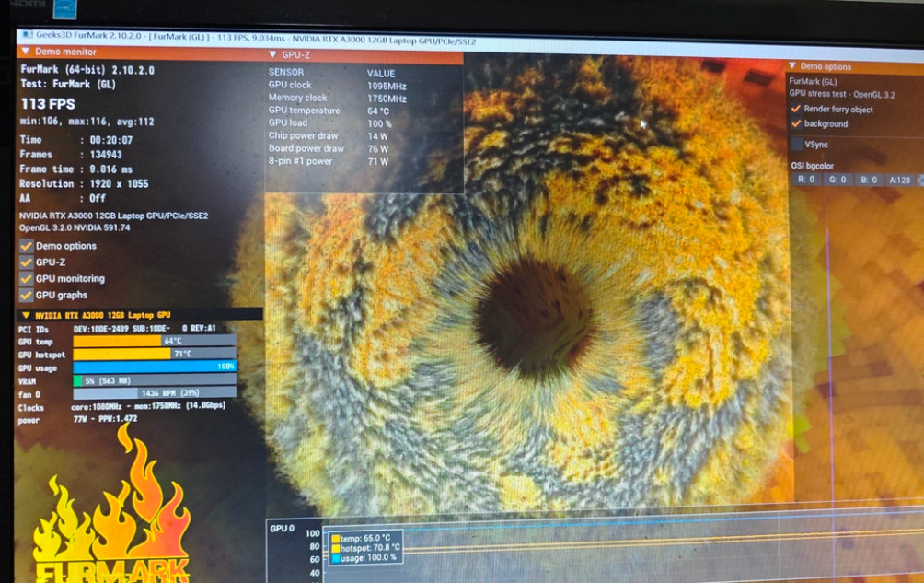Click the Resolution 1920 x 1055 value
Screen dimensions: 924x583
click(119, 184)
